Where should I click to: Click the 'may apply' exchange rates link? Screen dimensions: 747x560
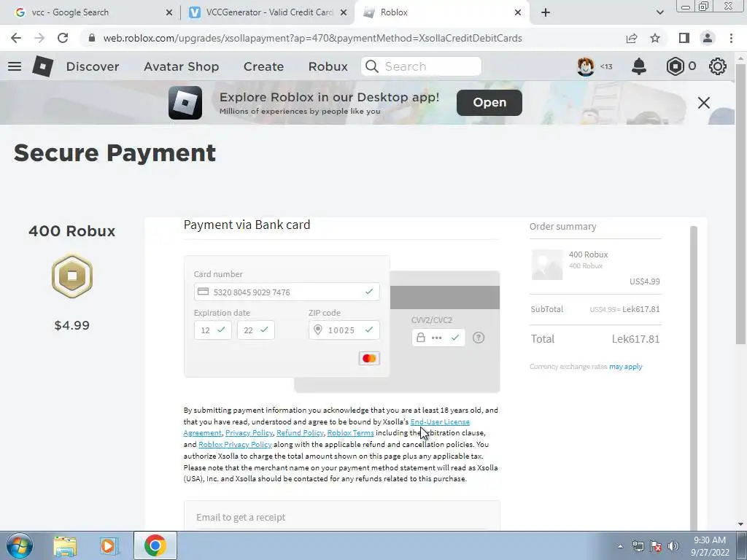(625, 367)
